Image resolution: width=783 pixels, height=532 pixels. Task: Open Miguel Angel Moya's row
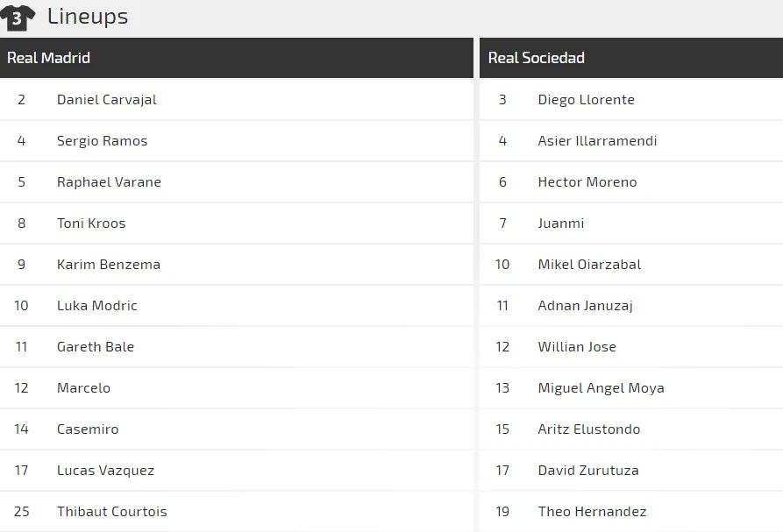pyautogui.click(x=601, y=388)
